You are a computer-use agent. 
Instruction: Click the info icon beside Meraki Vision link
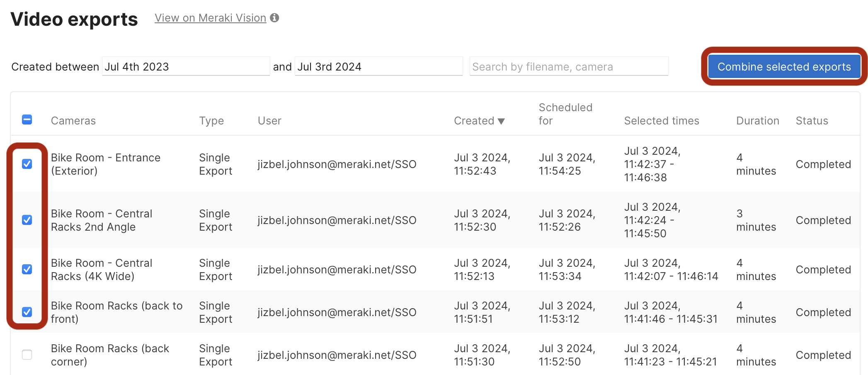pyautogui.click(x=274, y=18)
